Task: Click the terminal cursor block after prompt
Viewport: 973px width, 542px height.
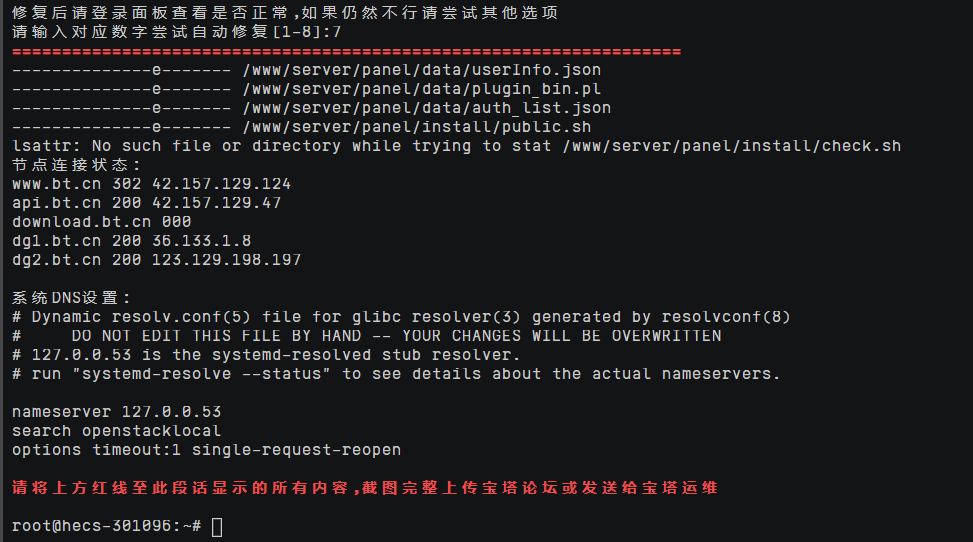Action: point(217,527)
